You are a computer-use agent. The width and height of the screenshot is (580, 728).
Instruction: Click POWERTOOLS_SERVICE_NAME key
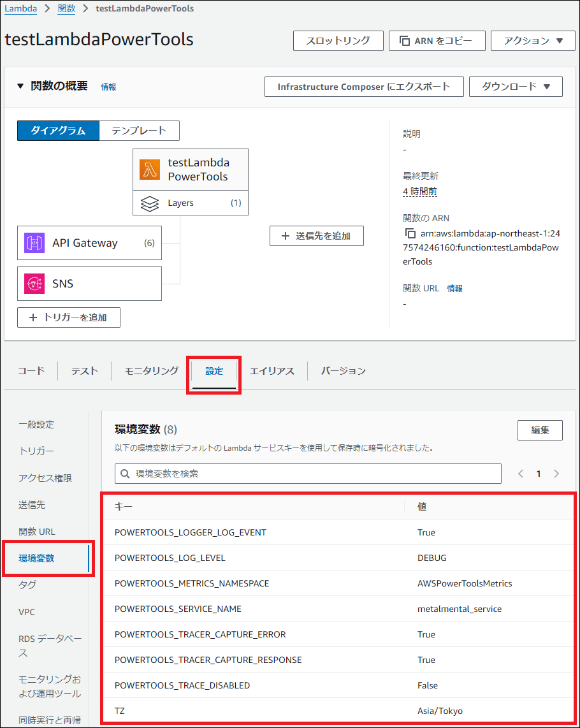coord(178,609)
